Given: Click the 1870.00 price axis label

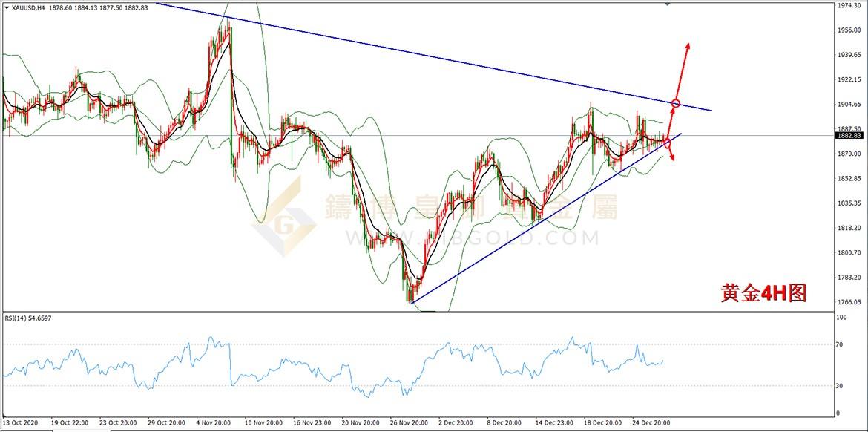Looking at the screenshot, I should point(849,154).
